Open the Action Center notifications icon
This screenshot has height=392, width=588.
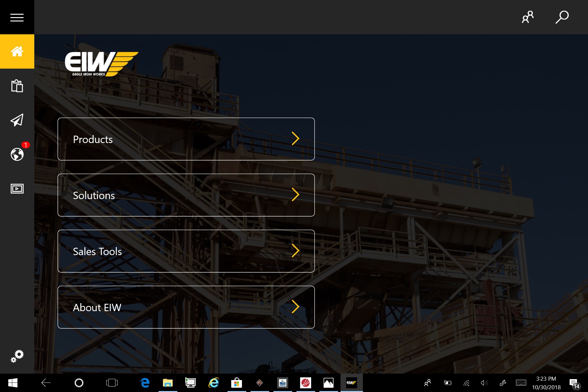[x=574, y=383]
